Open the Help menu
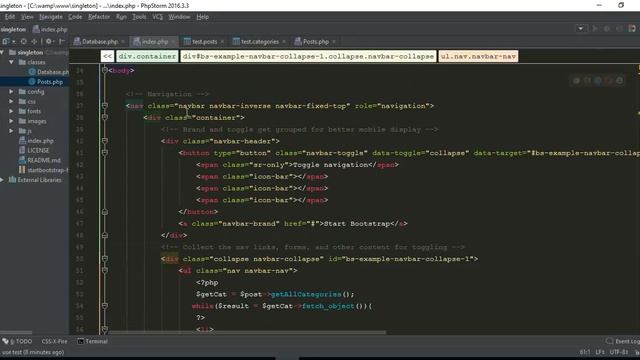This screenshot has height=360, width=640. [202, 17]
